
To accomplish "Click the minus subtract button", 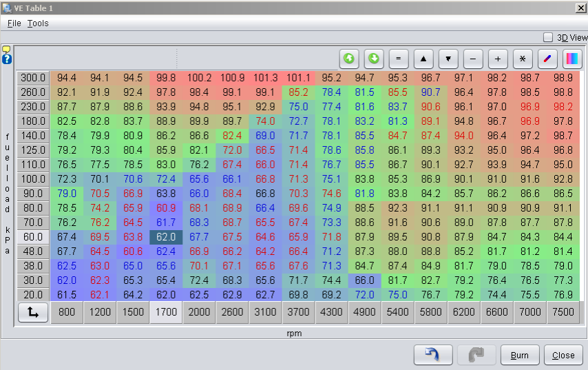I will pyautogui.click(x=473, y=59).
